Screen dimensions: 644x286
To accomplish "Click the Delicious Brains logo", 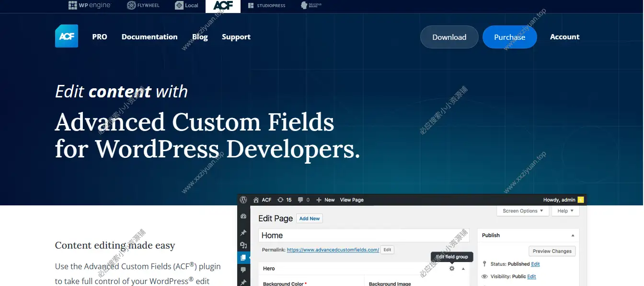I will pos(311,6).
